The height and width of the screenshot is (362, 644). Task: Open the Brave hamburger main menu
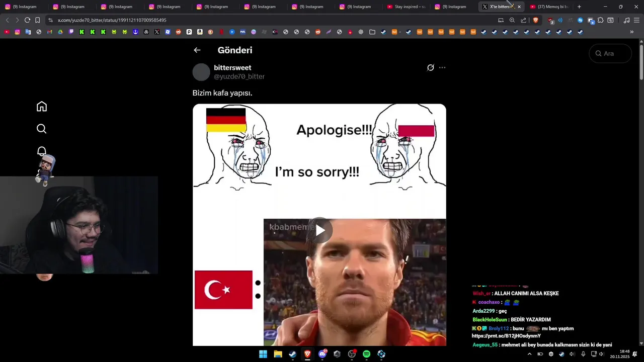tap(637, 20)
